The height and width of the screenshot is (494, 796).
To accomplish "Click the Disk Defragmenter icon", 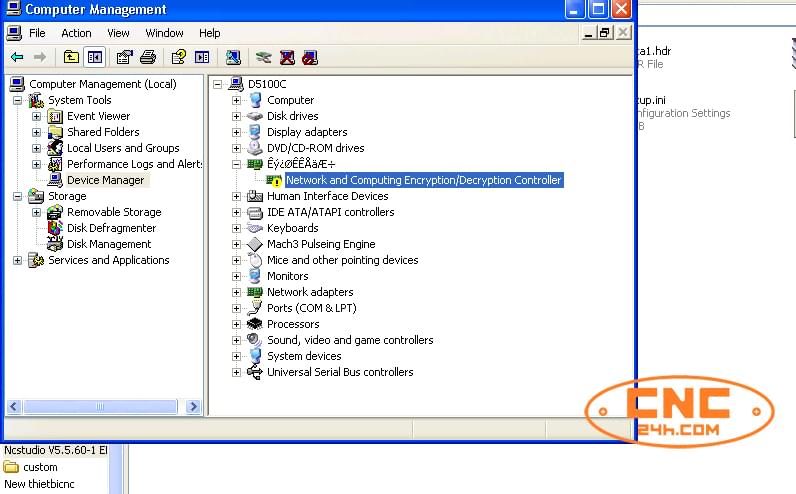I will pos(55,228).
